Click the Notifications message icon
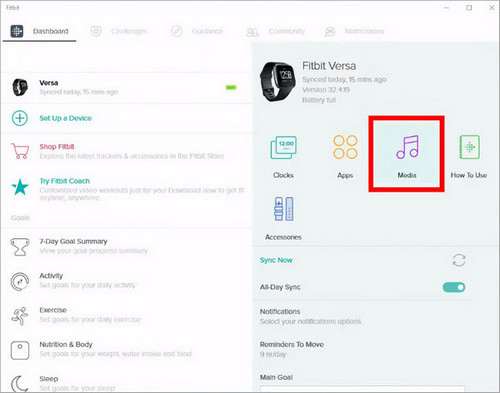The image size is (500, 393). tap(330, 31)
